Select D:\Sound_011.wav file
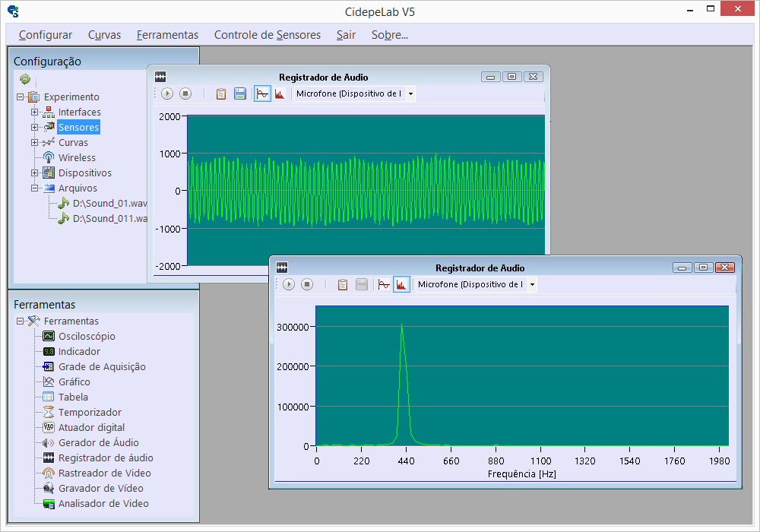The image size is (760, 532). 110,219
